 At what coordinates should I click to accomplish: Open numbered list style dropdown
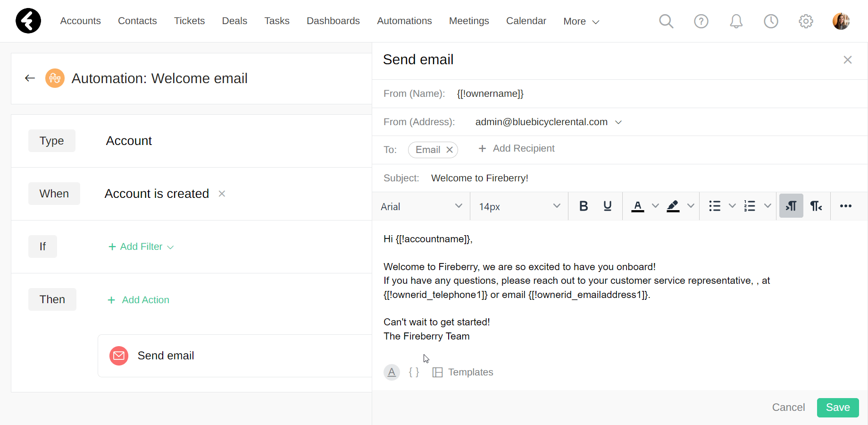click(x=768, y=206)
